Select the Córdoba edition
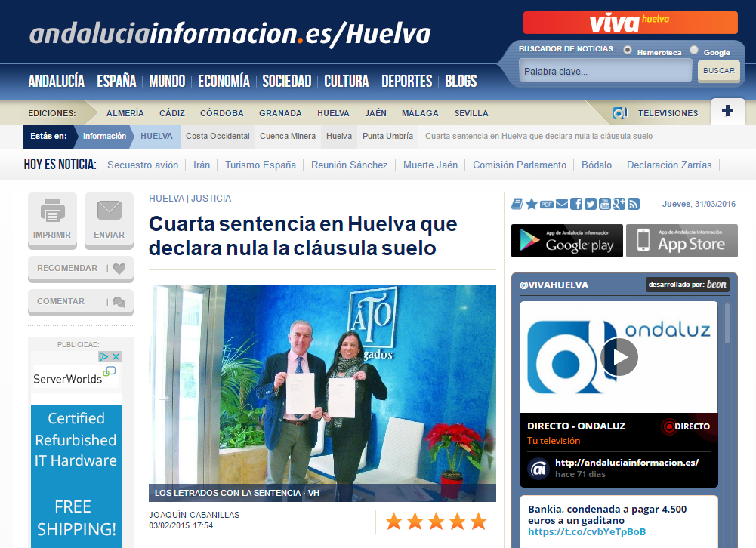 (222, 113)
